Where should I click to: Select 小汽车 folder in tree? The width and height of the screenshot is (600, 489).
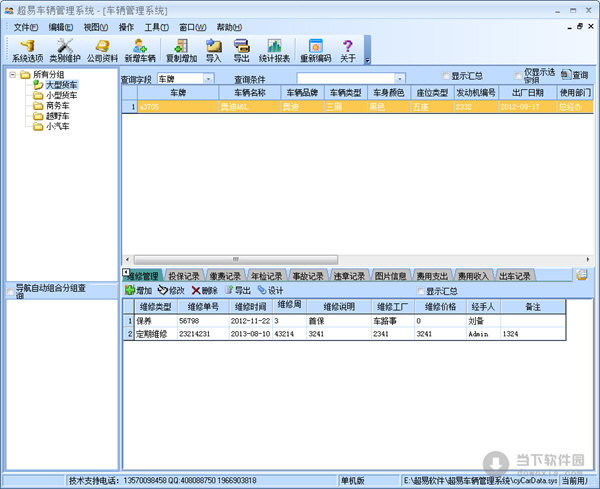(58, 126)
